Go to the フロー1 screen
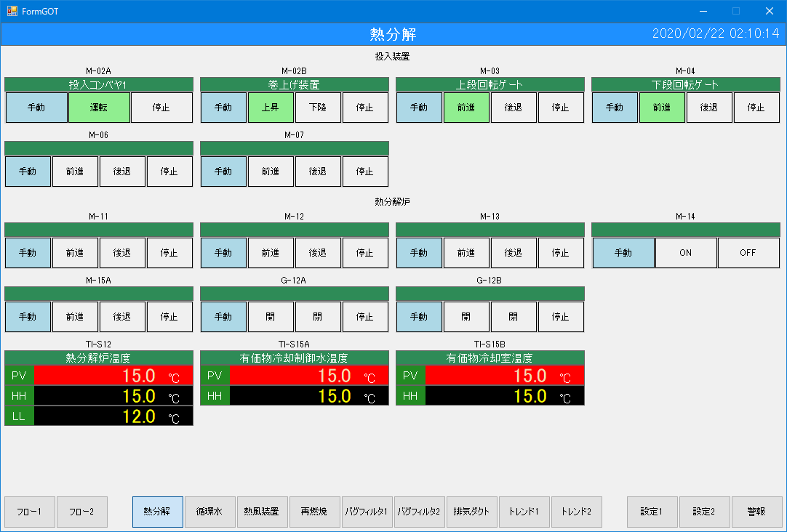 [x=30, y=512]
